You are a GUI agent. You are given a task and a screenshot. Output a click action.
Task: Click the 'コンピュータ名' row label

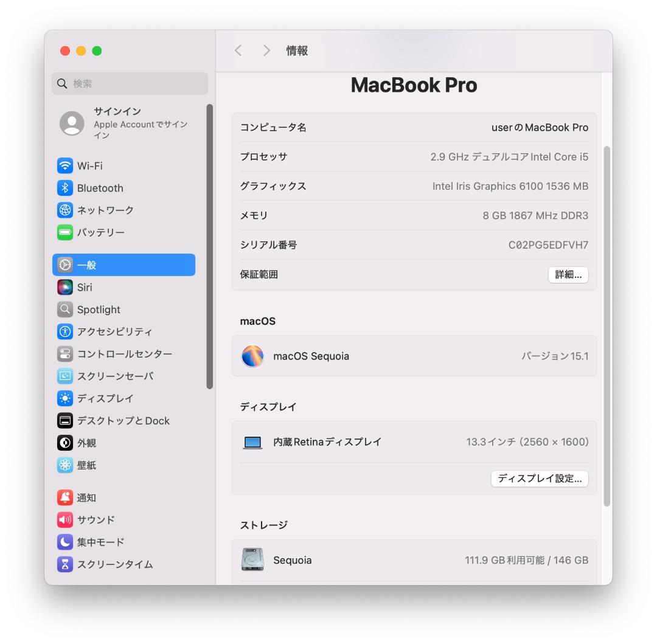coord(273,127)
